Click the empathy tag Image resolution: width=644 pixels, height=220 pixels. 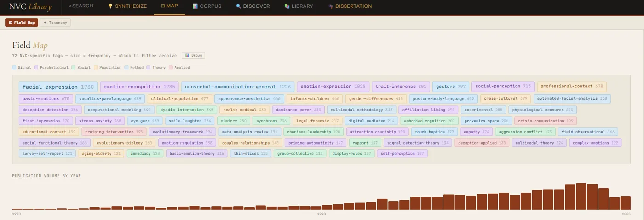[476, 132]
